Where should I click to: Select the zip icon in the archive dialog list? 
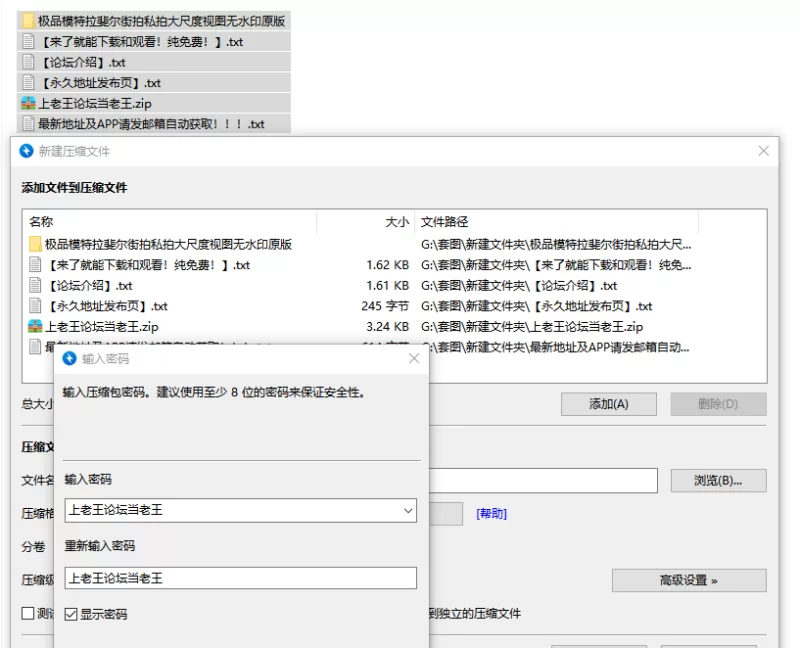(35, 326)
